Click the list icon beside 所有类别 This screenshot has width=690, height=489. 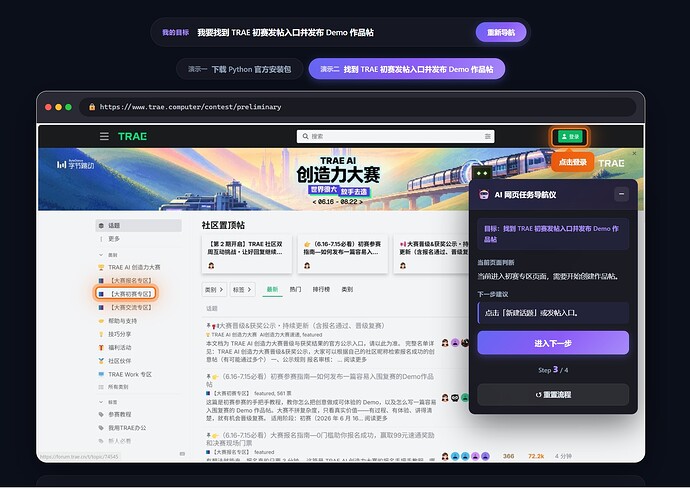click(x=101, y=387)
